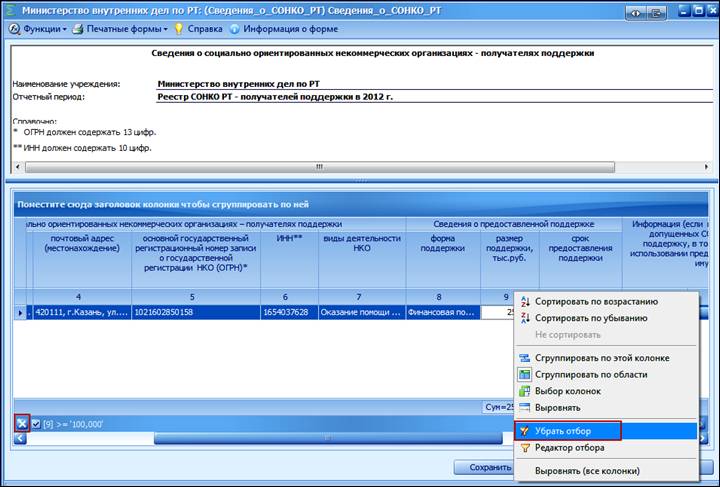Open the Печатные формы dropdown

(x=120, y=29)
